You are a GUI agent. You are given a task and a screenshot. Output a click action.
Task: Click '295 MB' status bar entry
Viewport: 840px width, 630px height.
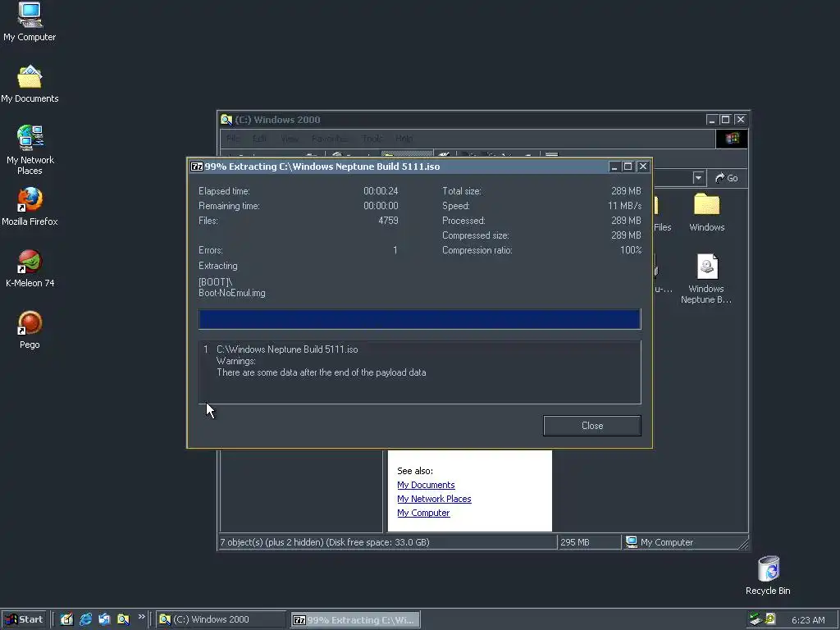tap(575, 542)
